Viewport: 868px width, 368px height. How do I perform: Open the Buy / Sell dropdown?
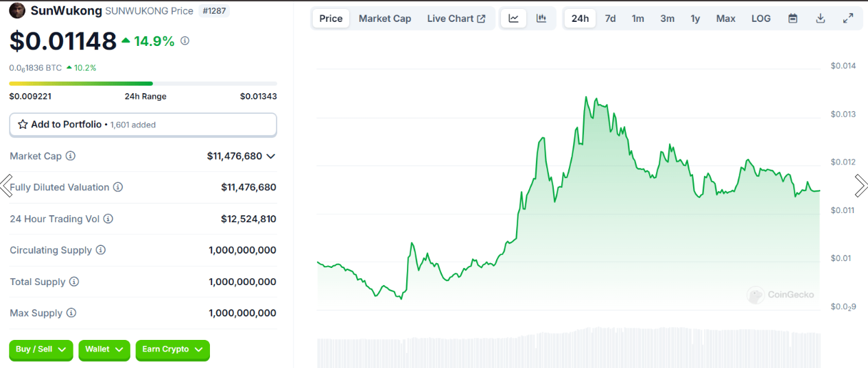(x=41, y=349)
